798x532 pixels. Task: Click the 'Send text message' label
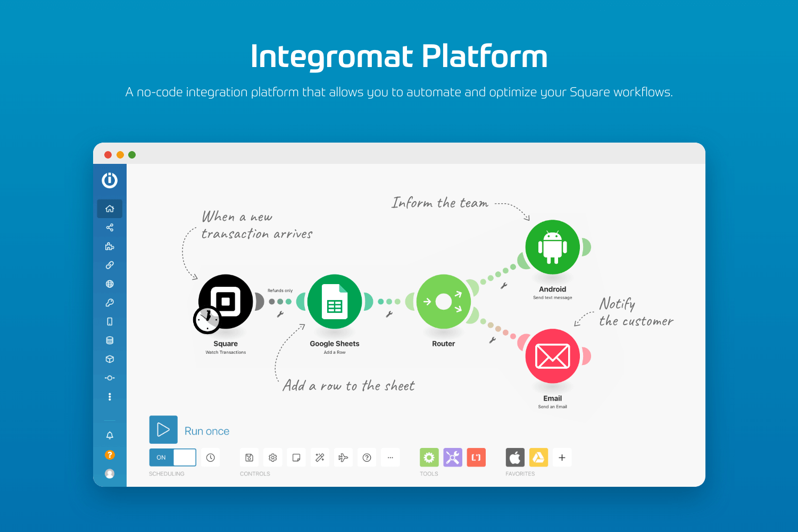(x=553, y=297)
